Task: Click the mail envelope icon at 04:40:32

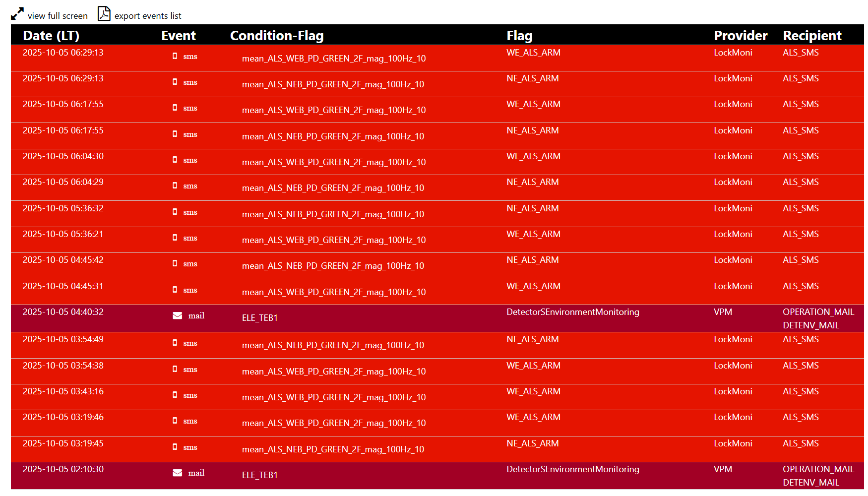Action: tap(177, 315)
